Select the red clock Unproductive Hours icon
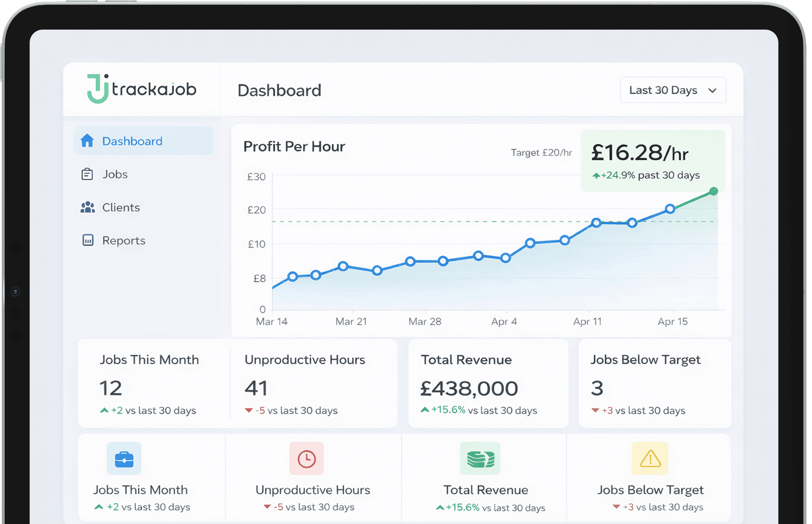 (x=306, y=459)
